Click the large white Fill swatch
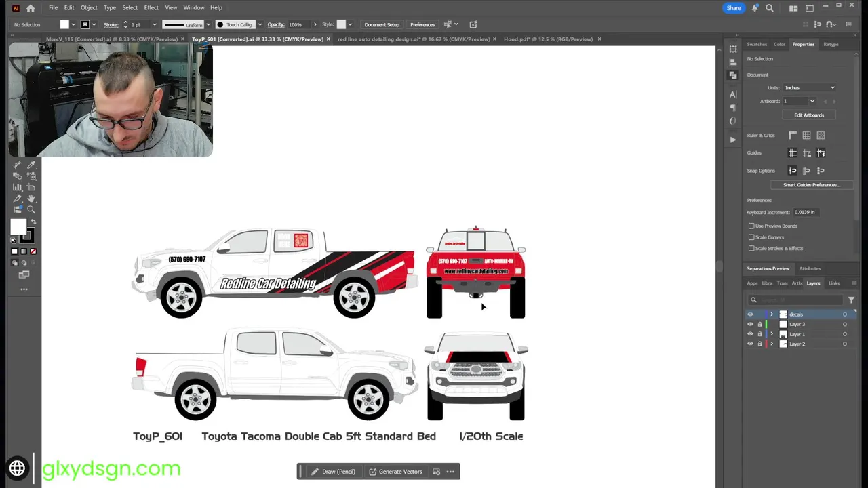 click(18, 226)
